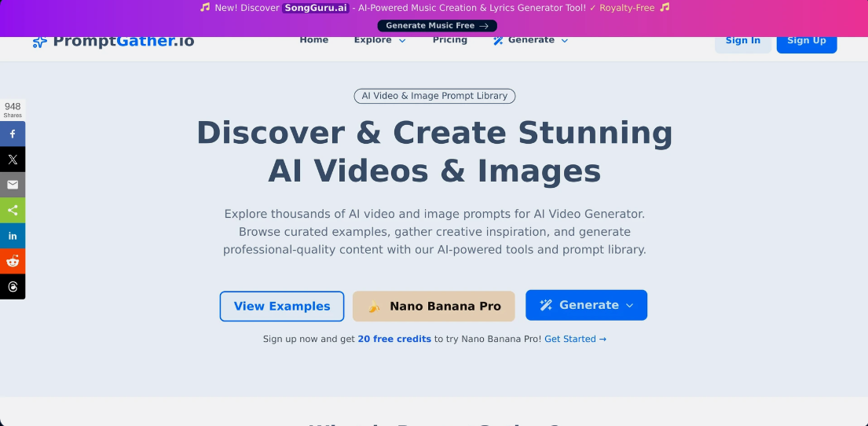This screenshot has height=426, width=868.
Task: Click the Sign In button
Action: tap(742, 41)
